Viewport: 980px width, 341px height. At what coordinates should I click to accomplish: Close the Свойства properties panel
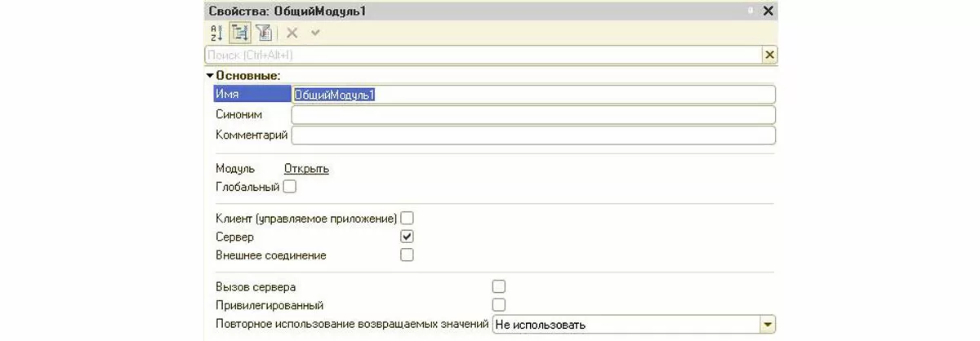coord(768,11)
